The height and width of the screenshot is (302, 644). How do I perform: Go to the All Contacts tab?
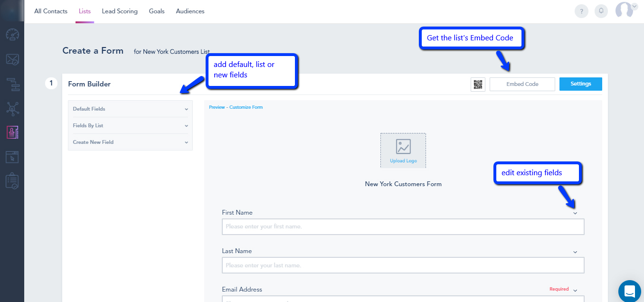tap(51, 11)
